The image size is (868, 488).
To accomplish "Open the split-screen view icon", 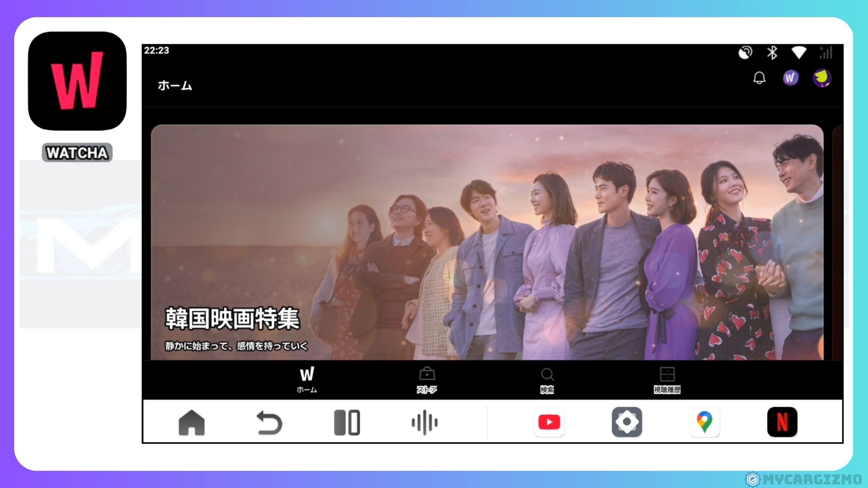I will (x=347, y=422).
